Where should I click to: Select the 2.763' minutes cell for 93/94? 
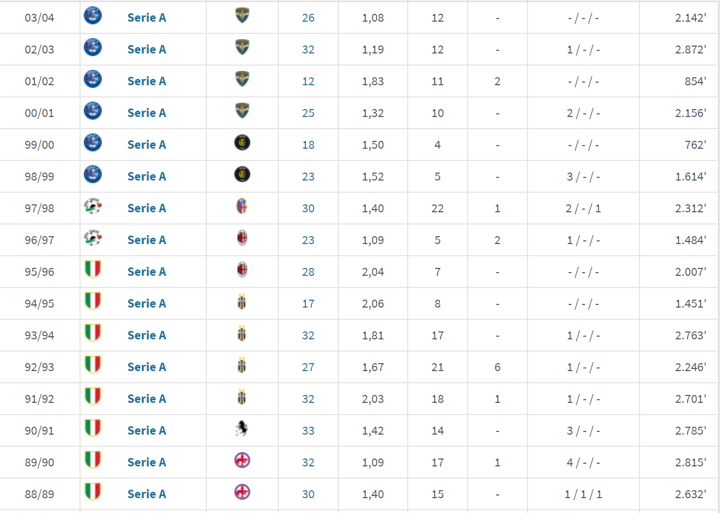click(689, 335)
